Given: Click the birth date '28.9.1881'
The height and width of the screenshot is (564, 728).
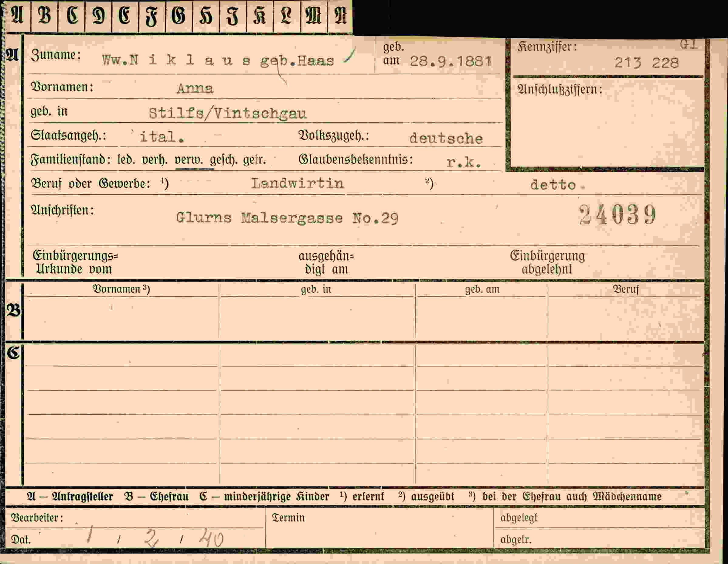Looking at the screenshot, I should (x=451, y=61).
